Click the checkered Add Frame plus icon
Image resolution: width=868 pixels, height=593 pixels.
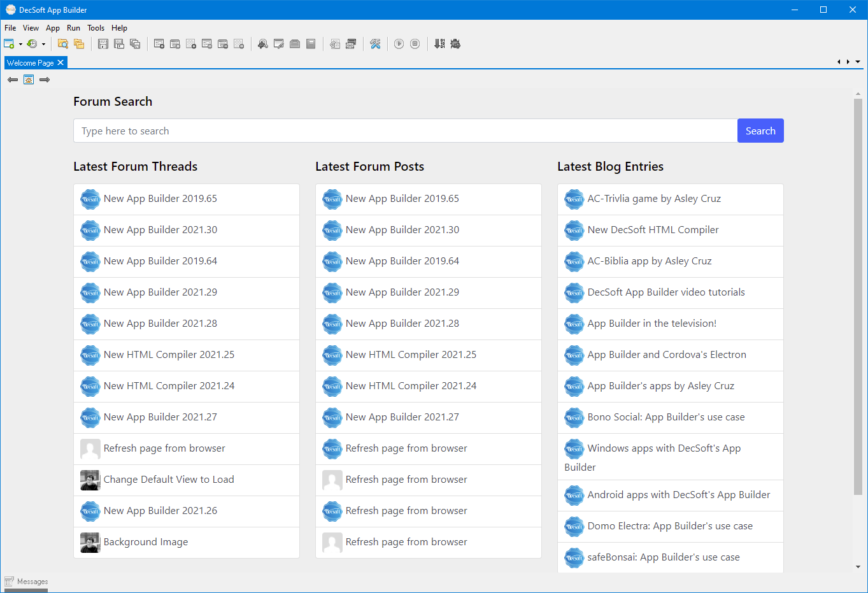tap(191, 44)
